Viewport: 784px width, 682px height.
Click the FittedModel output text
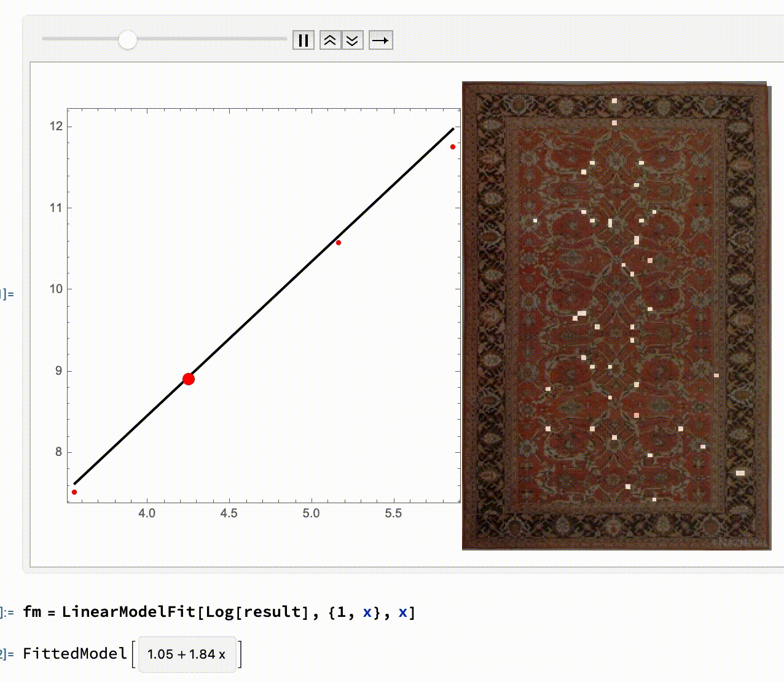tap(75, 654)
